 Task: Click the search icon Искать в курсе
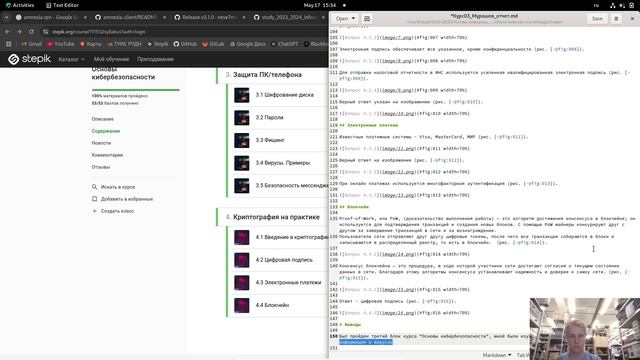pos(95,187)
